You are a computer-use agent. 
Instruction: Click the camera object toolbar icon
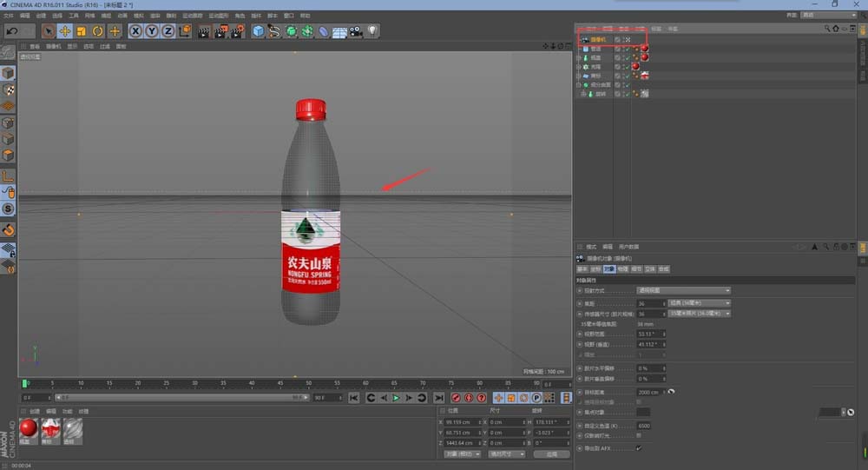[356, 31]
